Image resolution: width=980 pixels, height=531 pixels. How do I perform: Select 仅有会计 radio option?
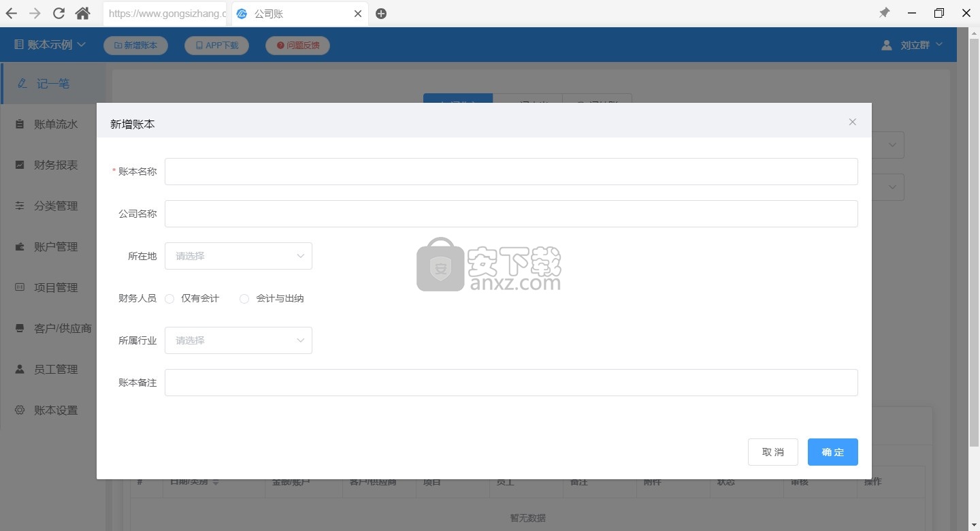coord(169,299)
